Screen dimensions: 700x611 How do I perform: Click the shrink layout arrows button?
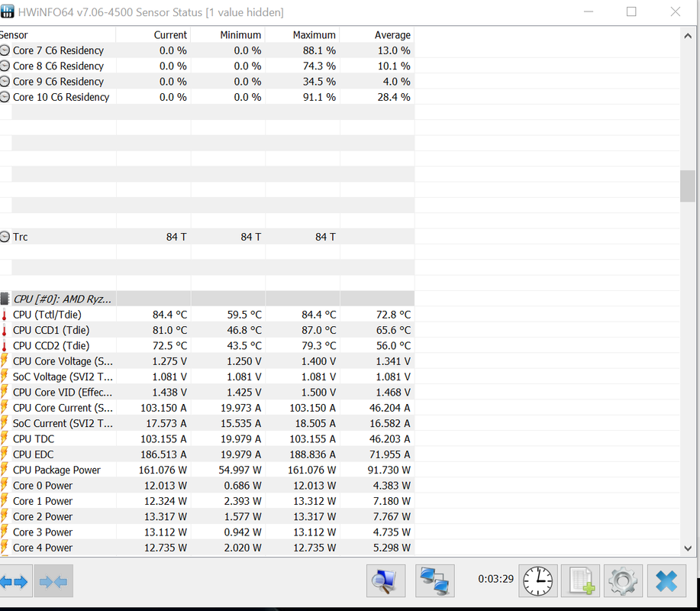53,581
